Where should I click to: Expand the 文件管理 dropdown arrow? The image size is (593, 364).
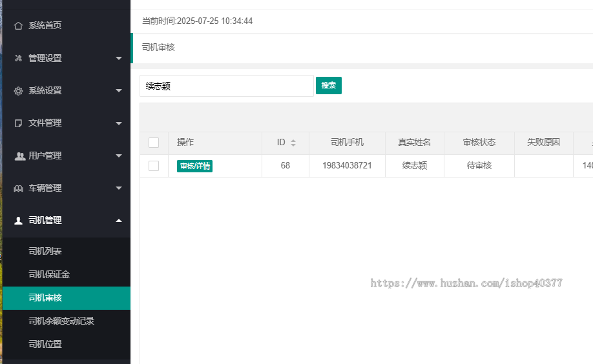(x=119, y=123)
